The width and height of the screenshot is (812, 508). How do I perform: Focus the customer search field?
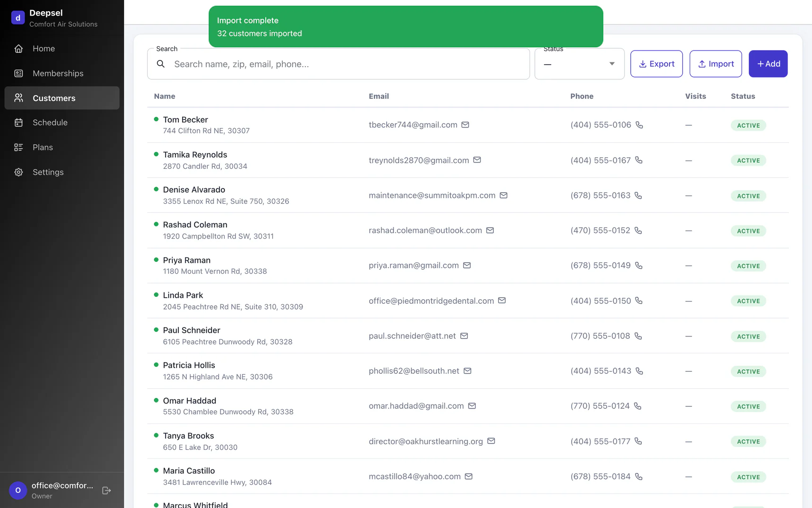(x=338, y=64)
